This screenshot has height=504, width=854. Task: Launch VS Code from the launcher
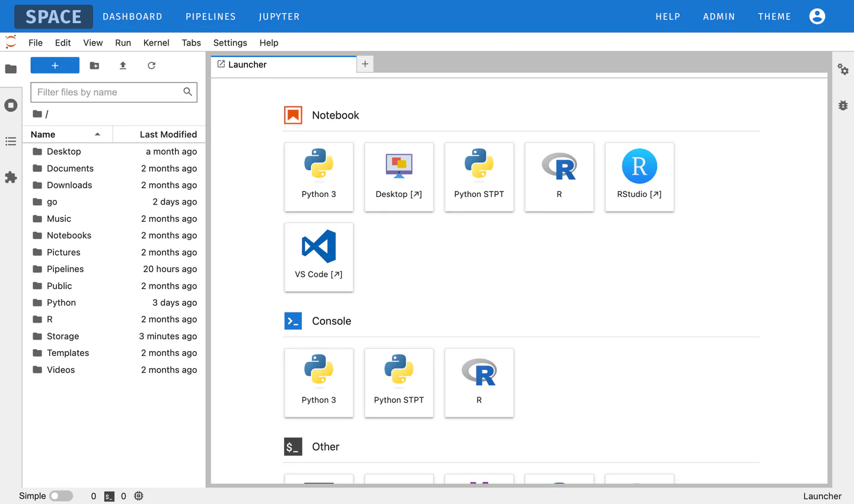click(x=319, y=257)
